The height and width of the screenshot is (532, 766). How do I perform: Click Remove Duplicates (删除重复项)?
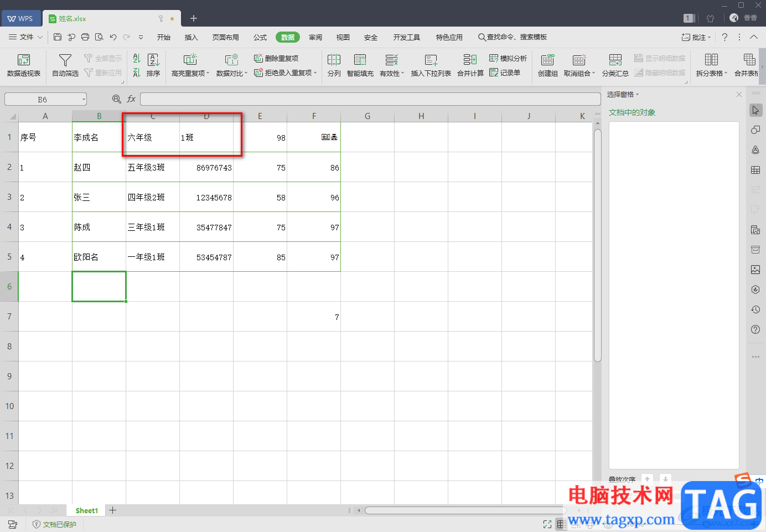point(276,58)
